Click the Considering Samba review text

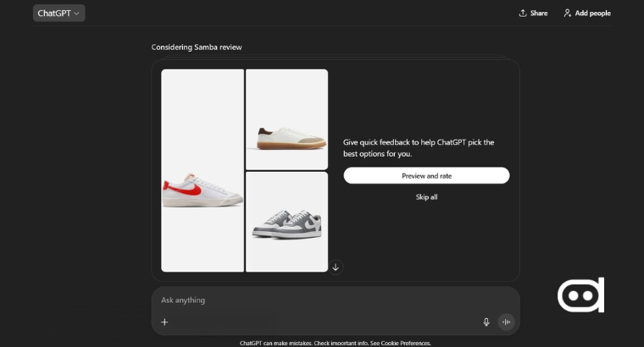pyautogui.click(x=197, y=47)
